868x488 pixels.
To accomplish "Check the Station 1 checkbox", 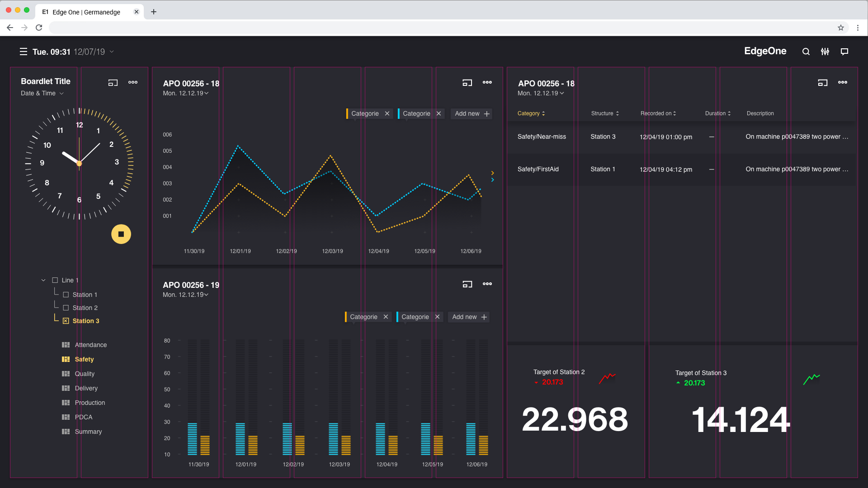I will (x=66, y=295).
